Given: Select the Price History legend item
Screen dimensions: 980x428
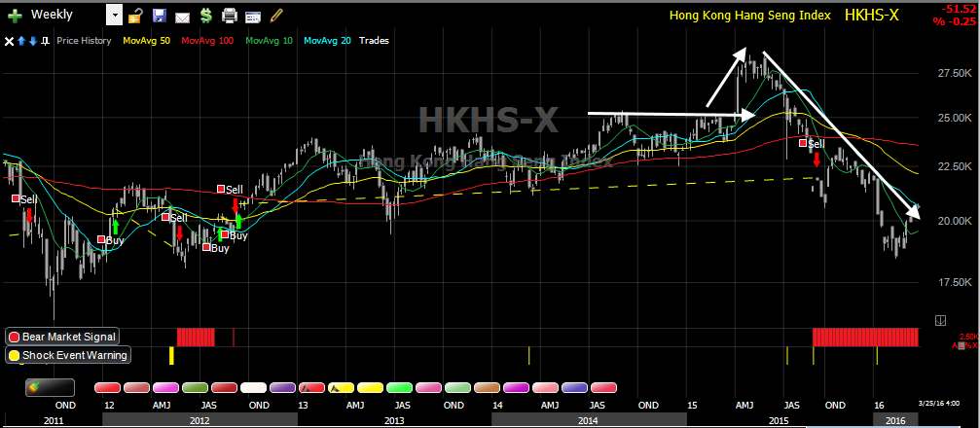Looking at the screenshot, I should [84, 41].
